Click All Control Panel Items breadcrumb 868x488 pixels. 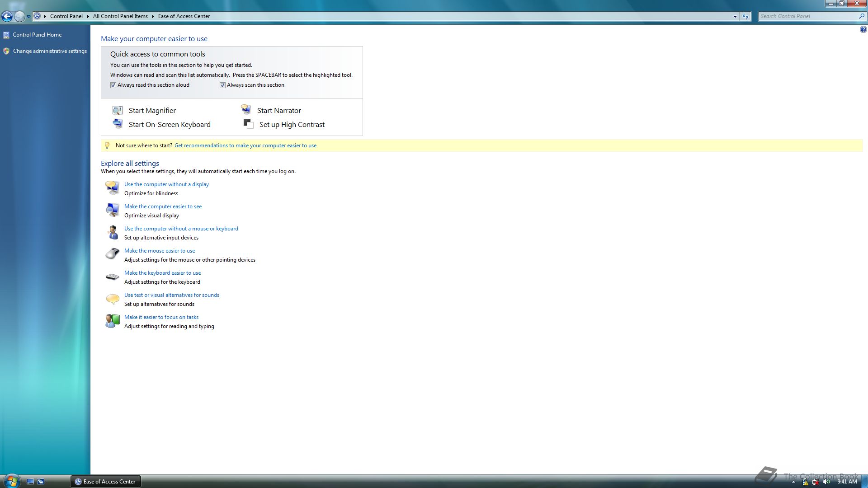pos(120,16)
